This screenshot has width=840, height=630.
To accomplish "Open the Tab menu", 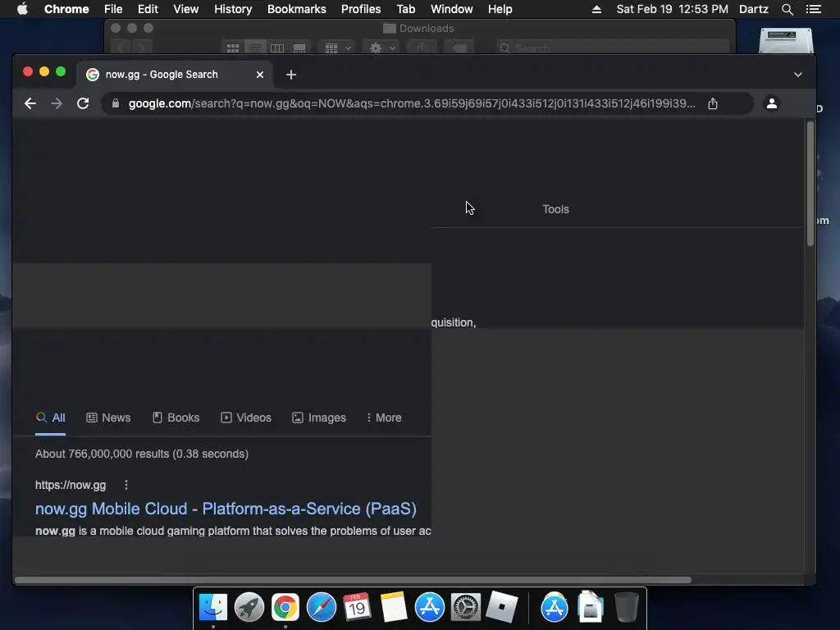I will pyautogui.click(x=405, y=9).
